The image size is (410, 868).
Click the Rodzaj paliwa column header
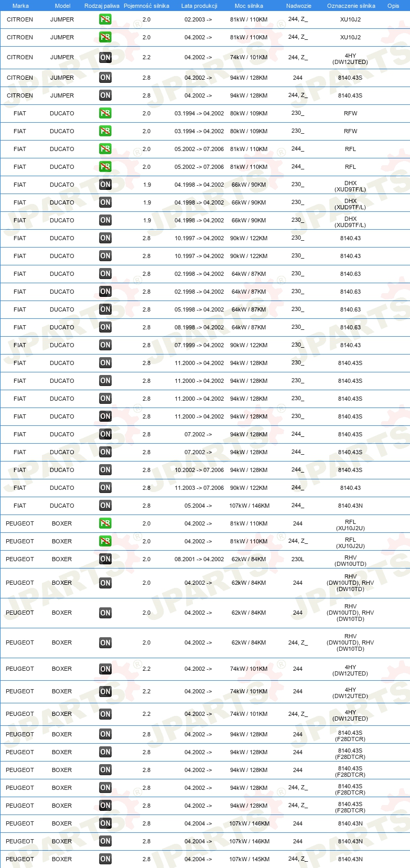(x=102, y=6)
